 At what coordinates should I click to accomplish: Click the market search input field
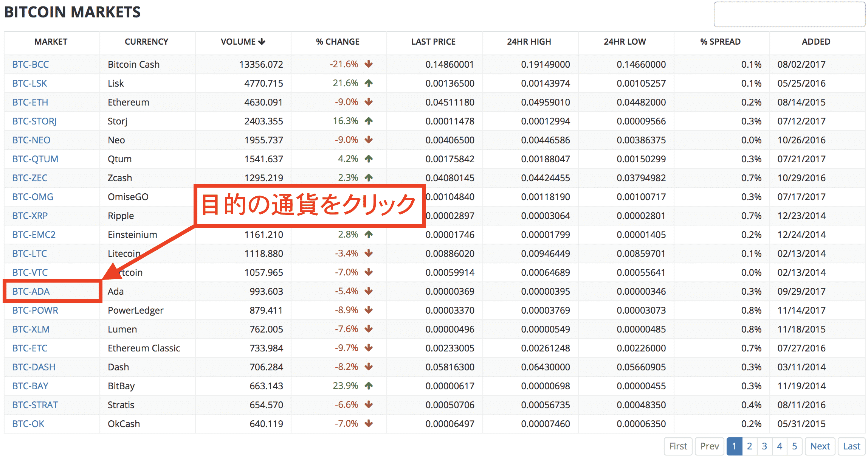pos(789,14)
